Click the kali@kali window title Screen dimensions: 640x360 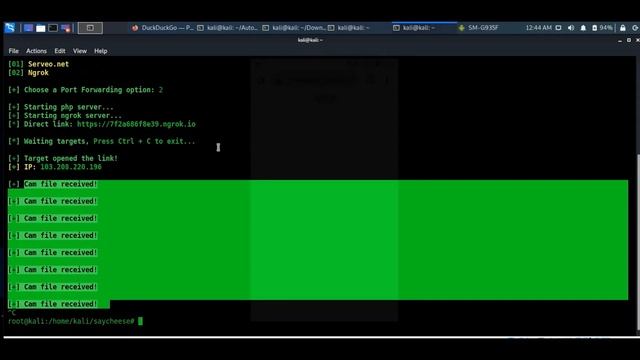coord(310,40)
